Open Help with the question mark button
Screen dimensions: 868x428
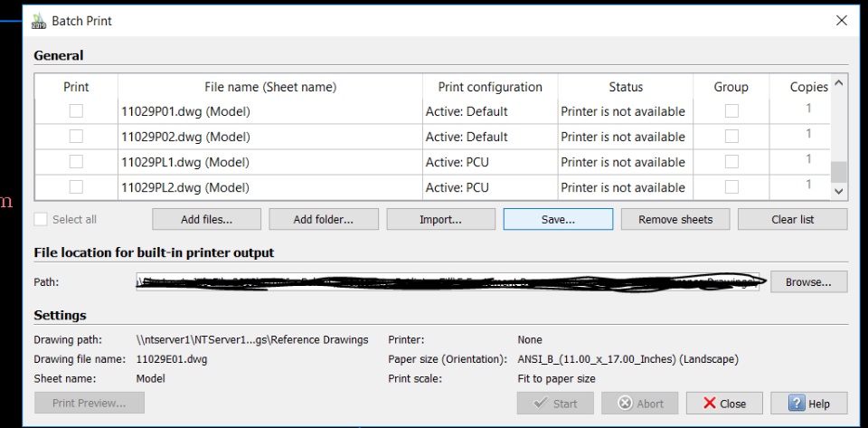808,404
